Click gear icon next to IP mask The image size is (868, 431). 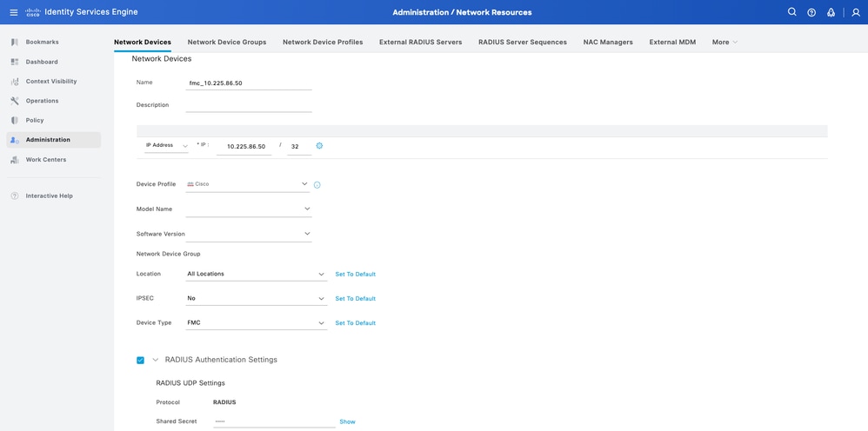tap(319, 146)
